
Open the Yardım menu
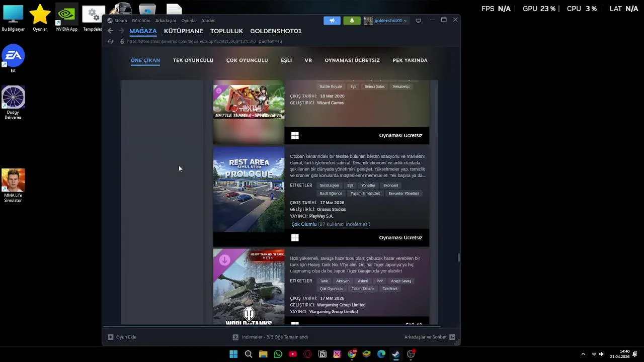tap(209, 21)
